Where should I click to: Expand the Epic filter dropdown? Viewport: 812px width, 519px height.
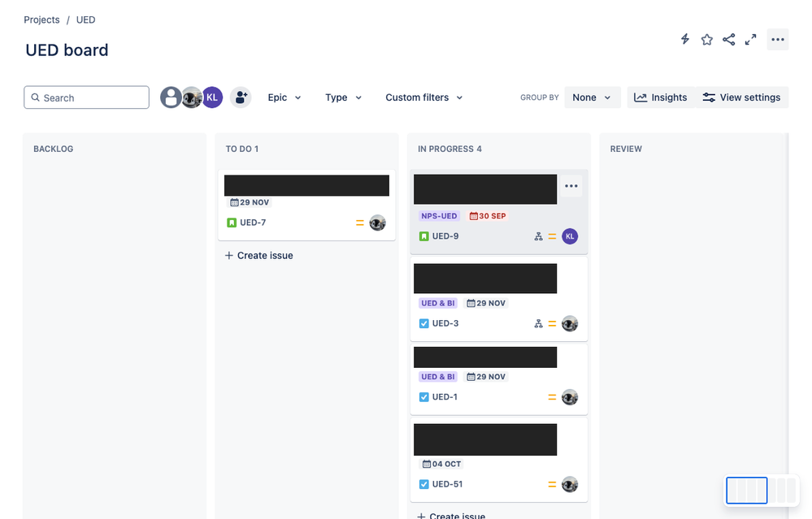click(x=284, y=97)
